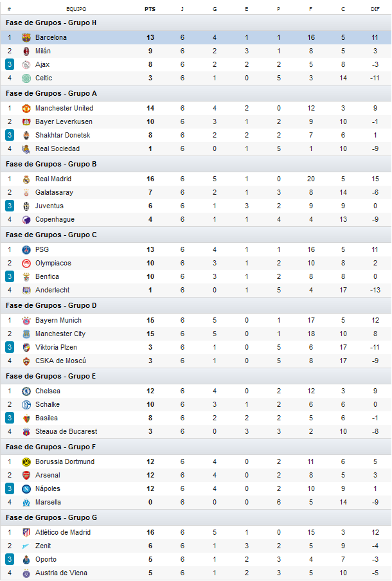Click the Fase de Grupos - Grupo D heading

51,305
